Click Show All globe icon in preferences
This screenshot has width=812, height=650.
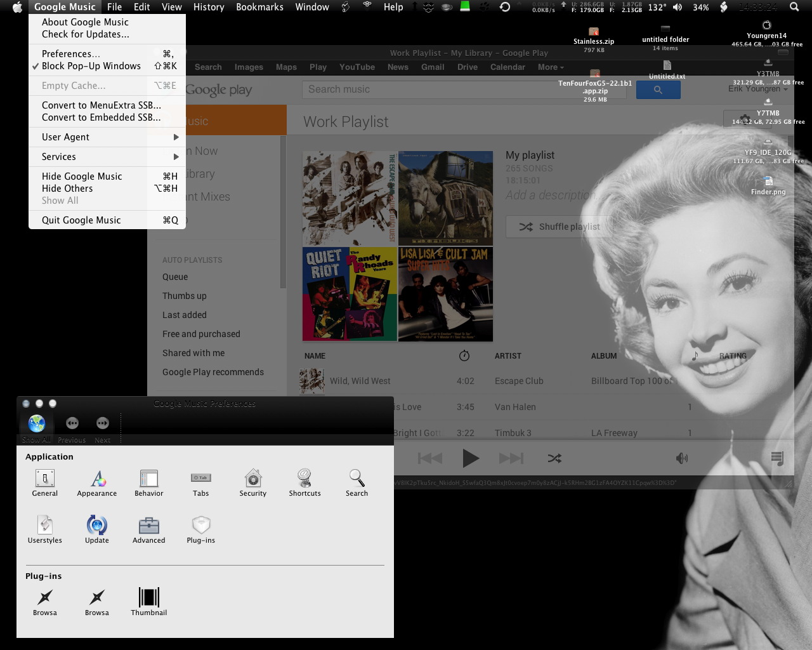(37, 423)
